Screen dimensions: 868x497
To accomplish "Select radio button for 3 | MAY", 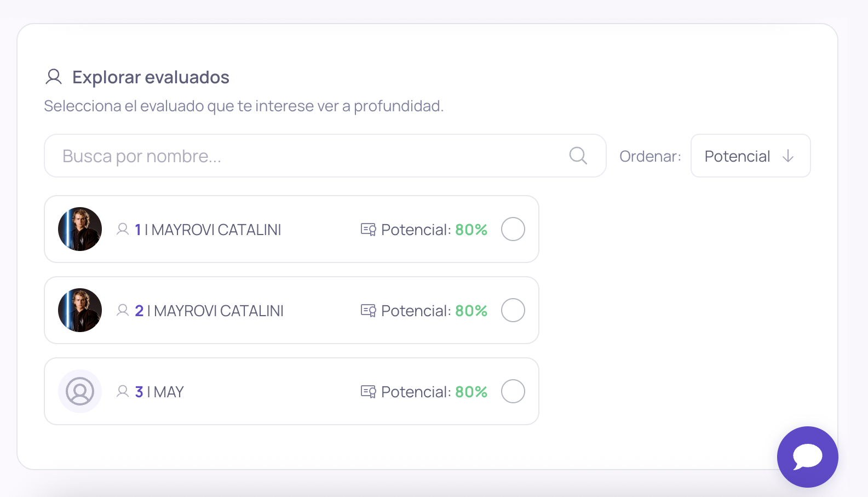I will click(513, 391).
